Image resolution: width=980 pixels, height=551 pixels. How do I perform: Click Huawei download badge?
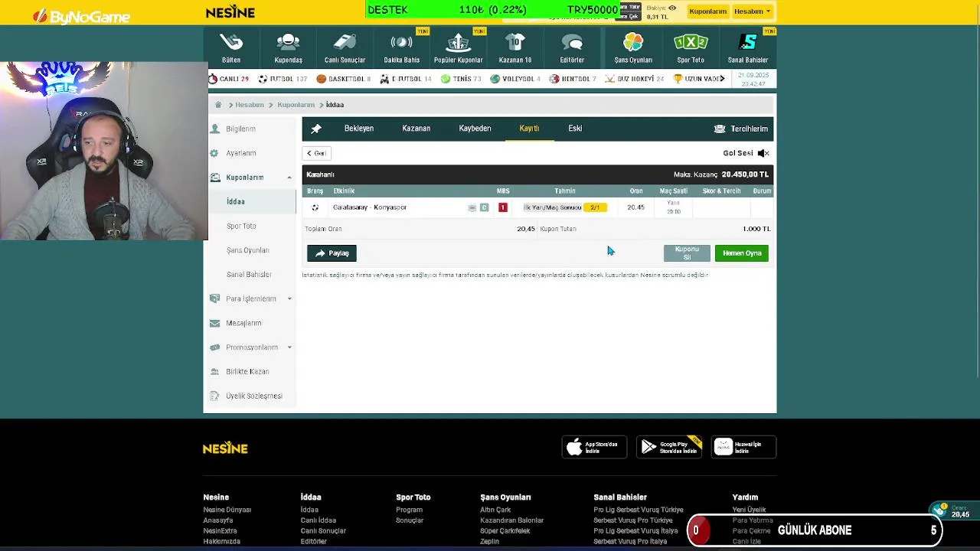point(743,447)
